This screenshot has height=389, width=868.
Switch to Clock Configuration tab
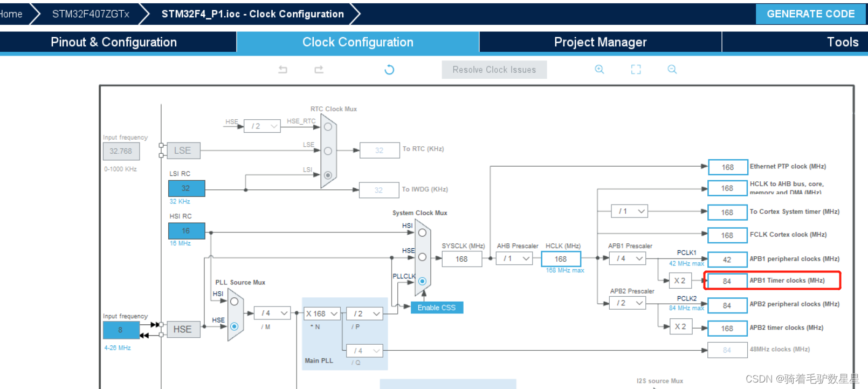(x=358, y=42)
